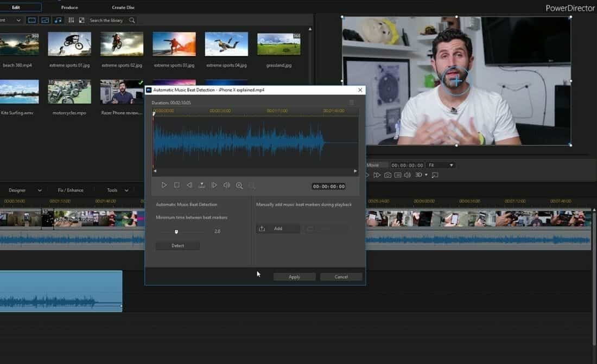The height and width of the screenshot is (364, 597).
Task: Click the timeline ruler at 00:06:00:00
Action: [424, 201]
